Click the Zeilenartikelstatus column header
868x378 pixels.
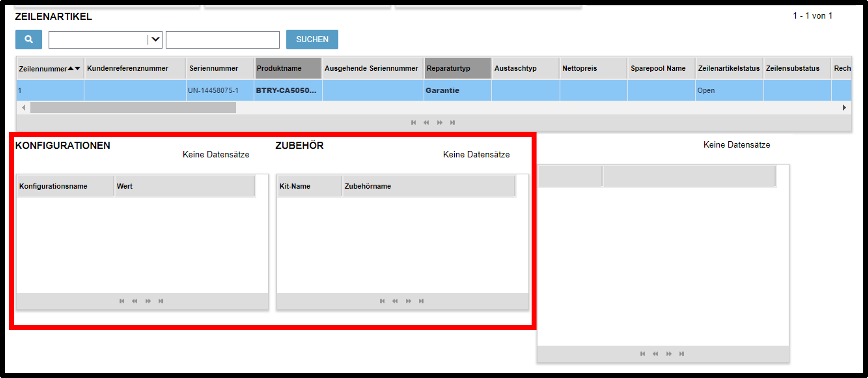tap(729, 68)
